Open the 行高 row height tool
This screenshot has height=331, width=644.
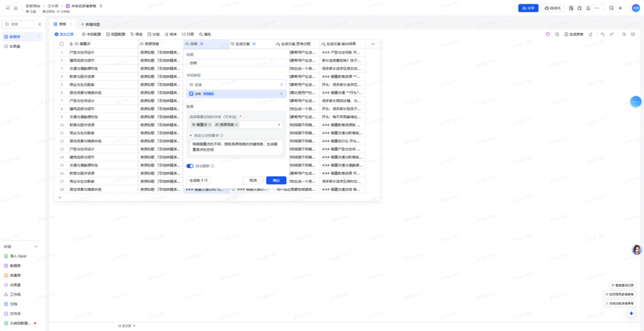(x=187, y=35)
